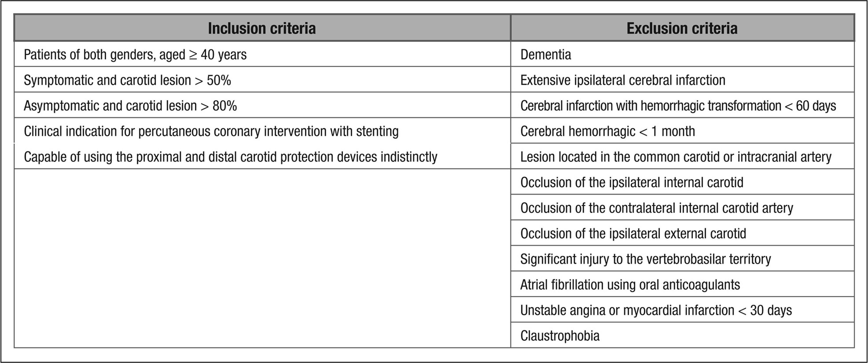Select the unstable angina or myocardial infarction cell
This screenshot has width=868, height=363.
point(656,311)
